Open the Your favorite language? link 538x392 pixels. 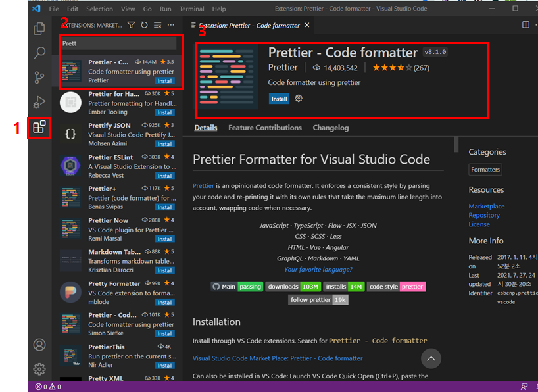pyautogui.click(x=318, y=270)
